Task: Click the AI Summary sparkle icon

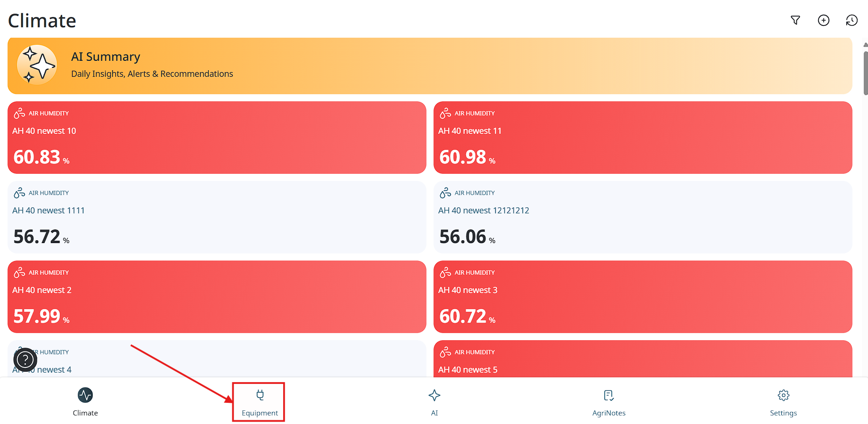Action: (37, 65)
